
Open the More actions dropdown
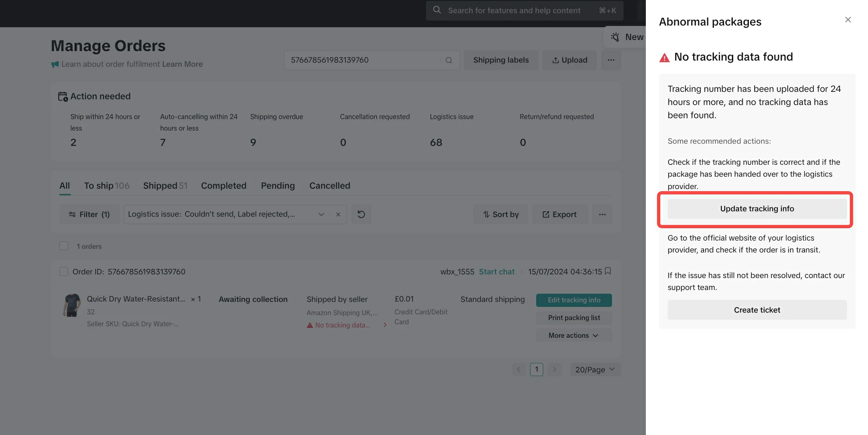point(573,335)
